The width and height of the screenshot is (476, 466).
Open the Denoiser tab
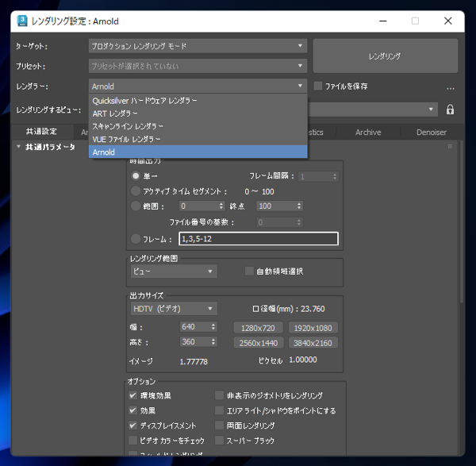click(x=431, y=132)
